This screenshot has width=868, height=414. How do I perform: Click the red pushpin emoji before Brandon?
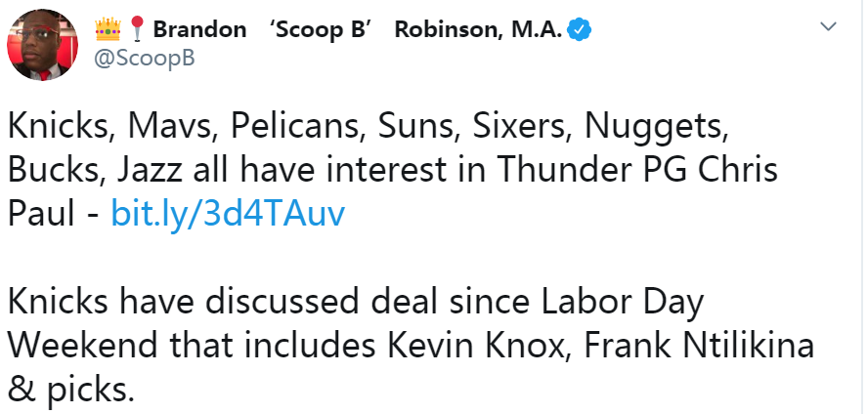tap(137, 29)
